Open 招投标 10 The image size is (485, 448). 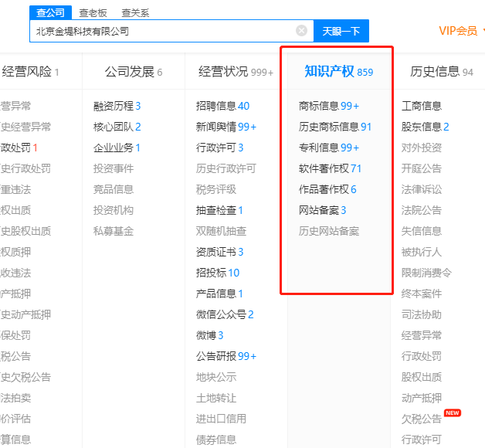click(x=218, y=273)
